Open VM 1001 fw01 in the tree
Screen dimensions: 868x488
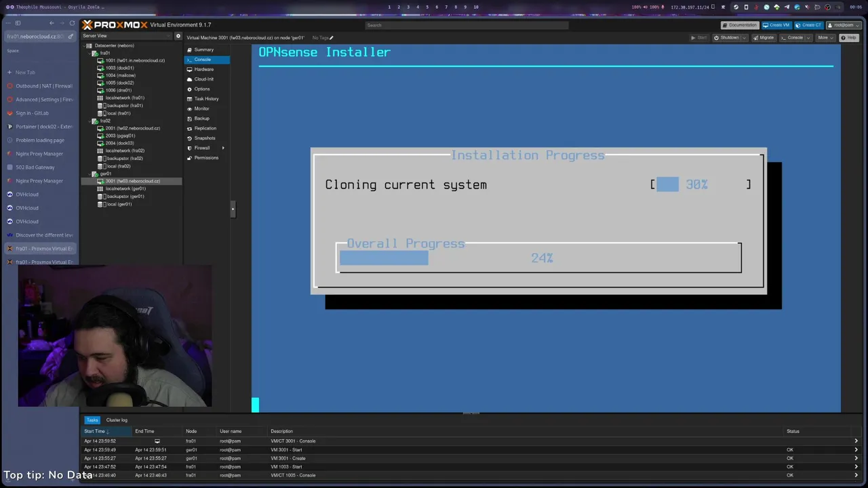(x=134, y=60)
